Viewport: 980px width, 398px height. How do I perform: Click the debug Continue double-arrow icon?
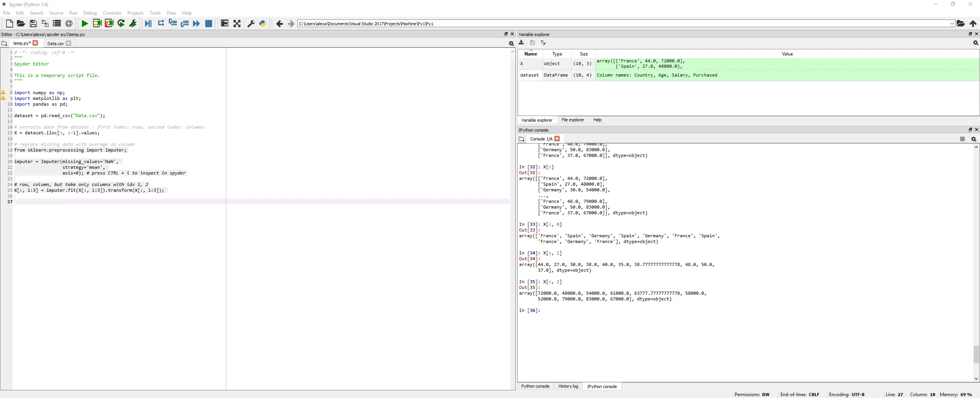(x=196, y=24)
